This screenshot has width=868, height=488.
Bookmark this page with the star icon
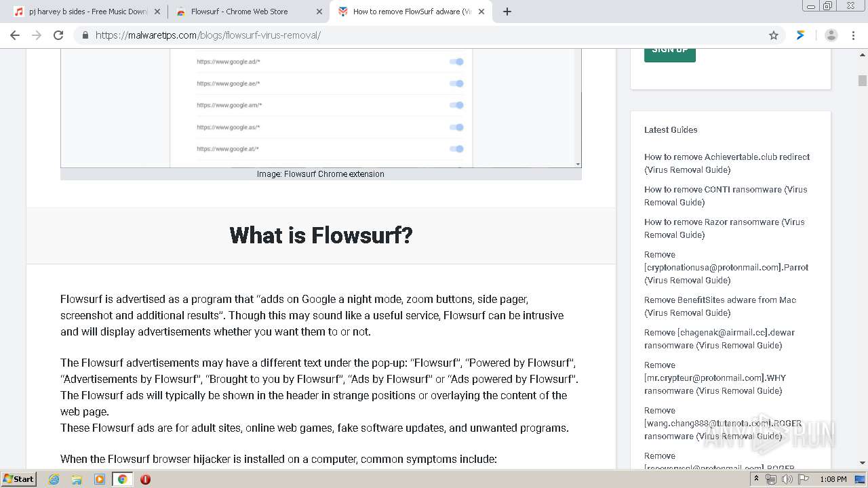[774, 35]
